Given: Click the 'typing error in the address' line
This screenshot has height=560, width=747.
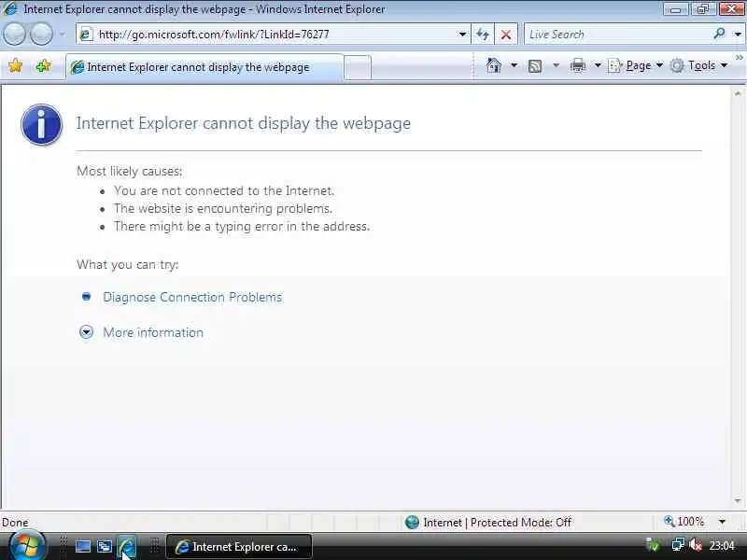Looking at the screenshot, I should point(242,226).
